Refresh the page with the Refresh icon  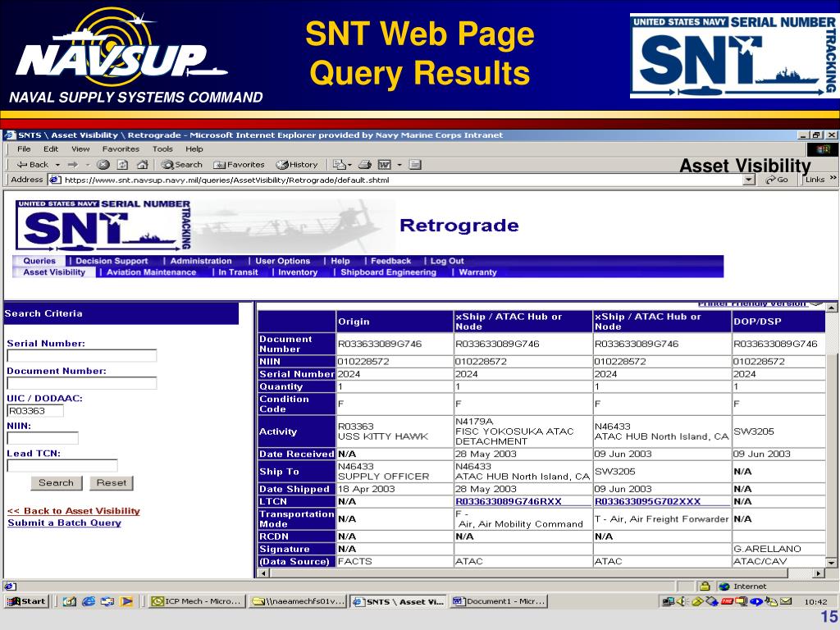click(123, 164)
